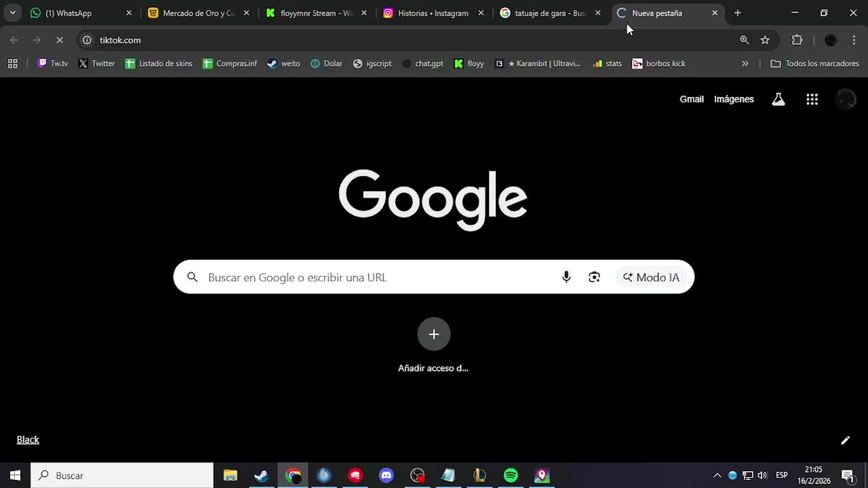Screen dimensions: 868x488
Task: Switch to the Historias • Instagram tab
Action: (x=434, y=13)
